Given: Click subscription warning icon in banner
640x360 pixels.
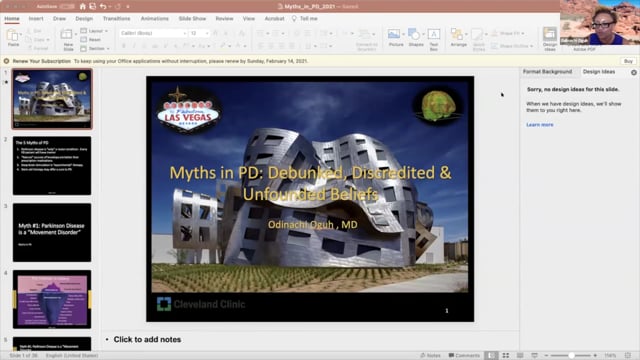Looking at the screenshot, I should 7,61.
